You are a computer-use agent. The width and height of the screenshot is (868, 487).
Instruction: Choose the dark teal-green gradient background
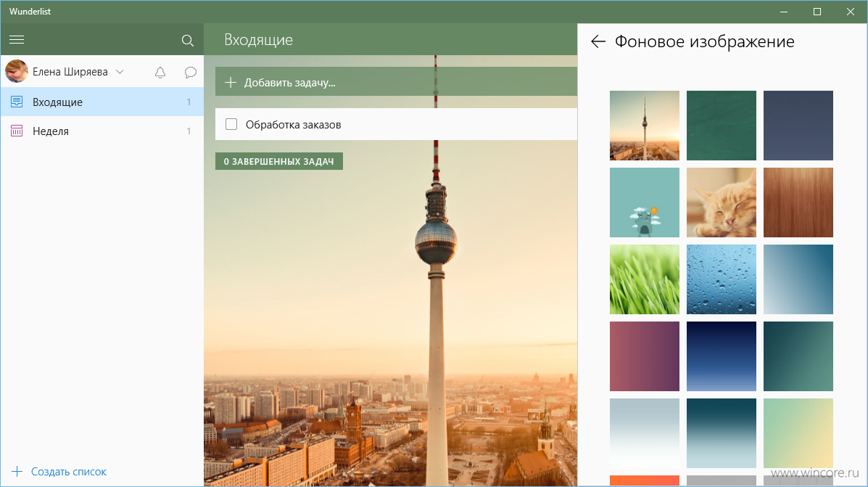click(x=798, y=356)
